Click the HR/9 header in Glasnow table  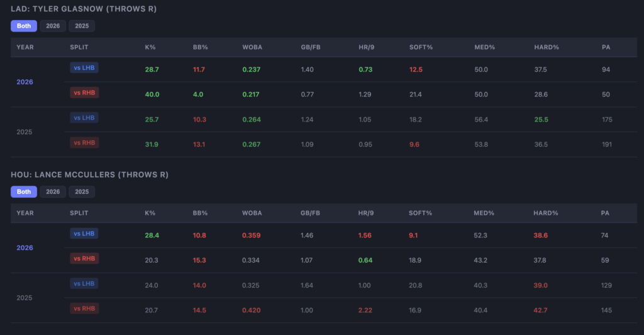coord(367,47)
